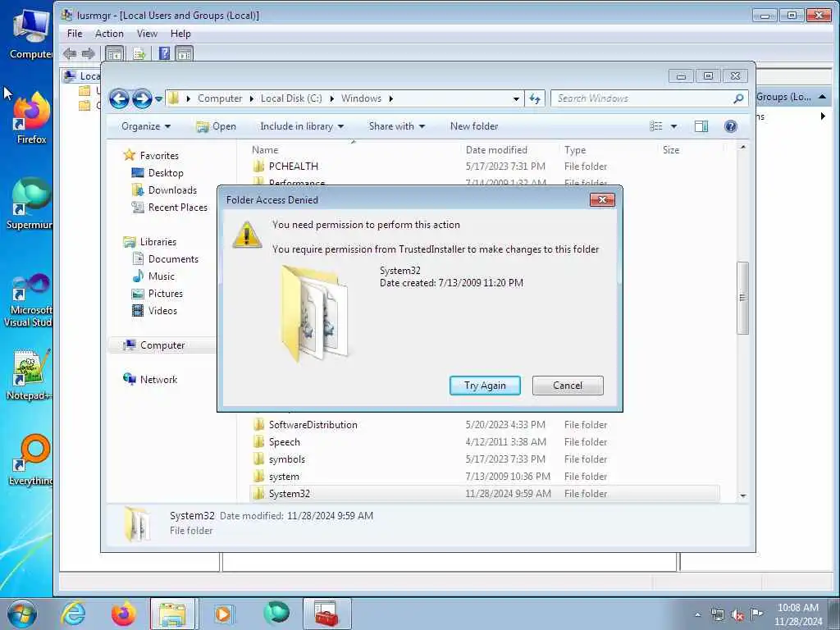Click scroll down arrow in file list
The image size is (840, 630).
tap(742, 495)
